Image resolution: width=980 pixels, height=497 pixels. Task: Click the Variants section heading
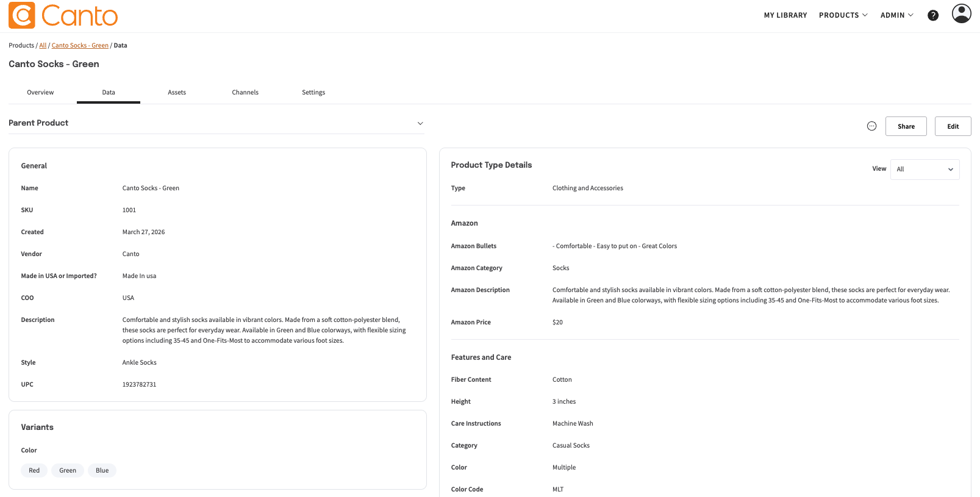37,427
